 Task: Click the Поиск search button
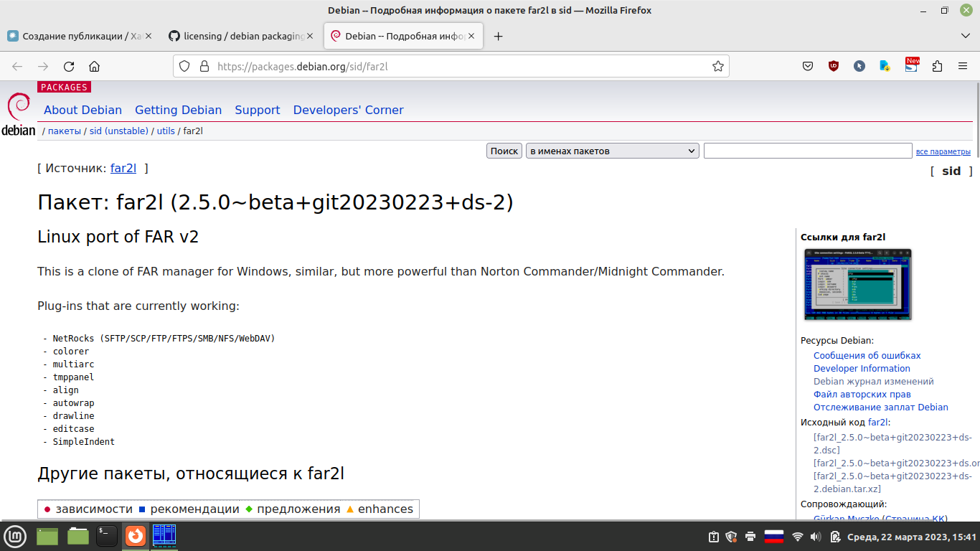pyautogui.click(x=504, y=151)
